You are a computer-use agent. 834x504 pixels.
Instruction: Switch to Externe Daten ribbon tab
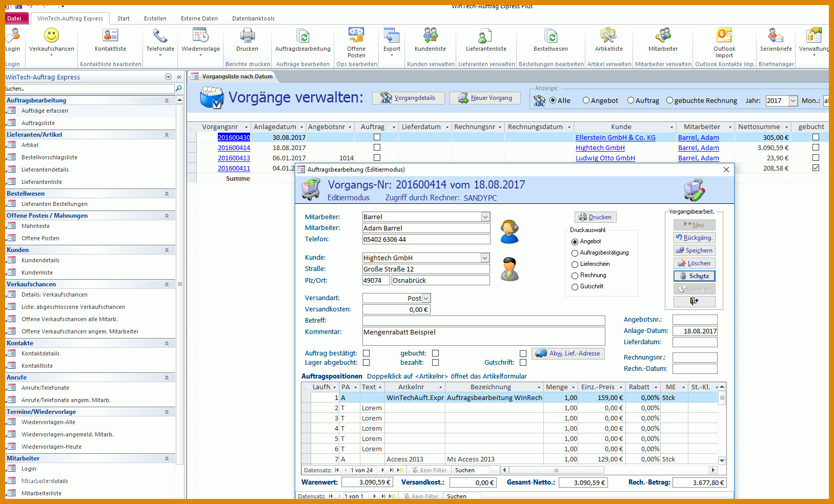click(199, 18)
